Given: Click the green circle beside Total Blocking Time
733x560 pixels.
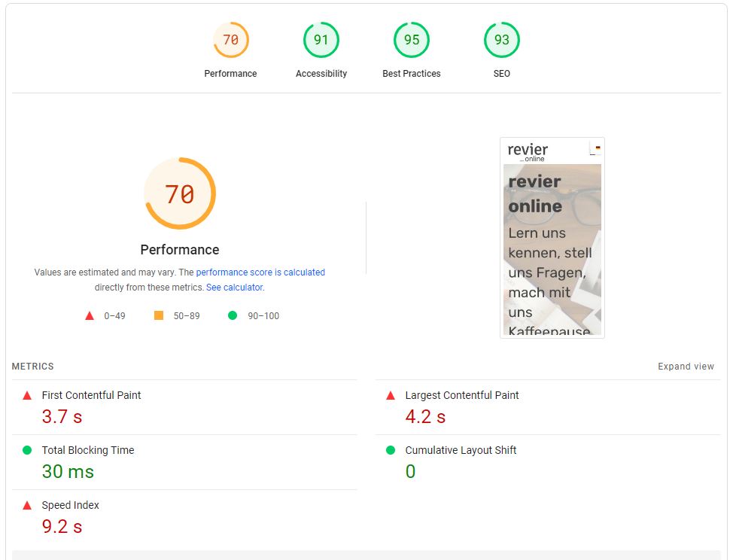Looking at the screenshot, I should tap(27, 450).
